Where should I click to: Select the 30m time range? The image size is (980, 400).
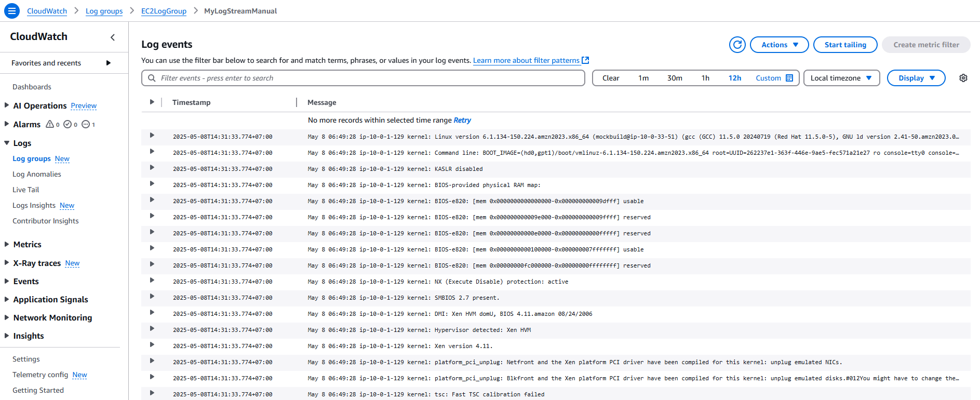[x=675, y=78]
